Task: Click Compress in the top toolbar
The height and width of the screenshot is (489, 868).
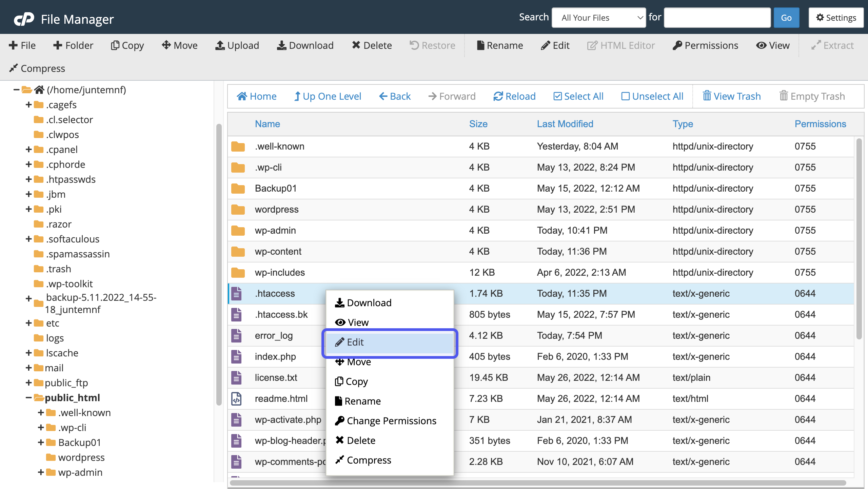Action: [37, 69]
